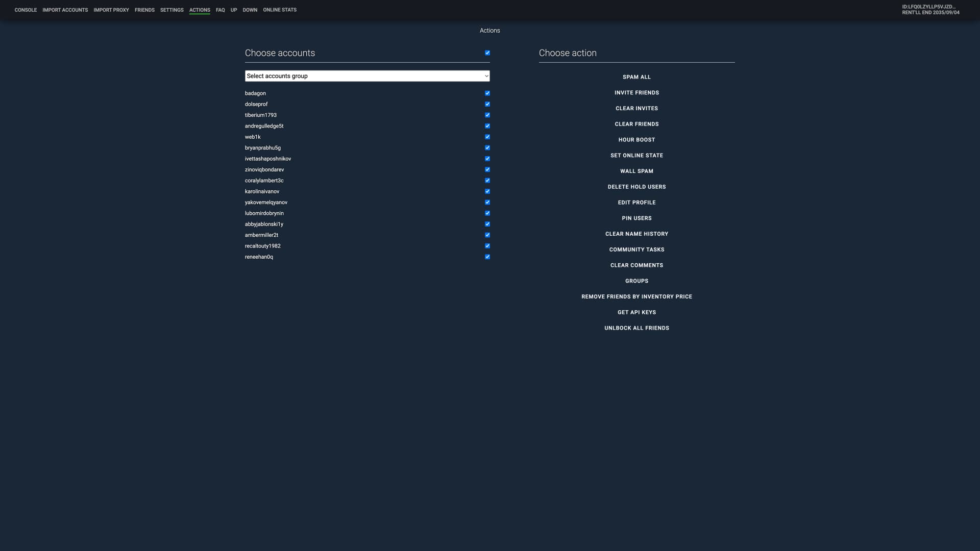The image size is (980, 551).
Task: Toggle reneehan0q account checkbox
Action: pyautogui.click(x=487, y=257)
